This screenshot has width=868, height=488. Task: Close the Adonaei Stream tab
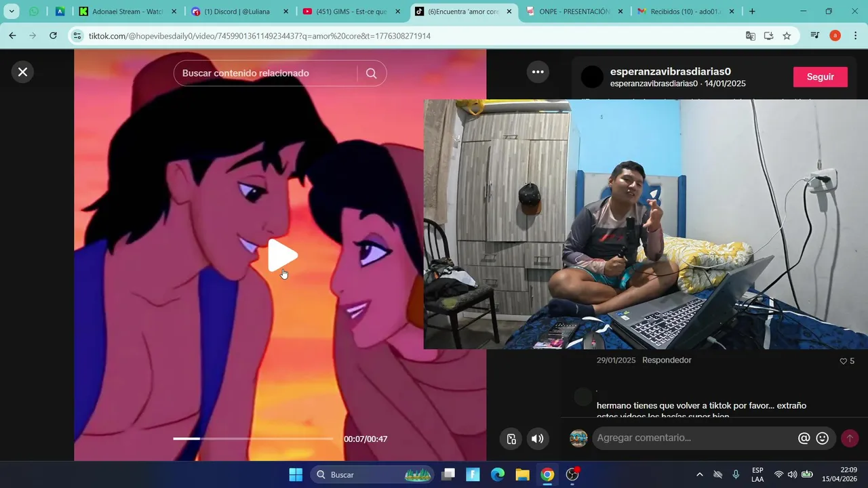tap(174, 12)
